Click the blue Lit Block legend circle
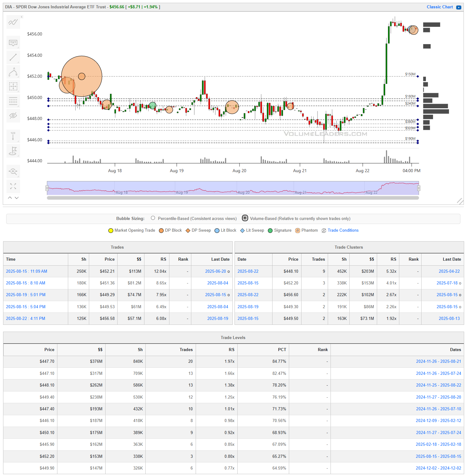This screenshot has height=476, width=466. [217, 230]
